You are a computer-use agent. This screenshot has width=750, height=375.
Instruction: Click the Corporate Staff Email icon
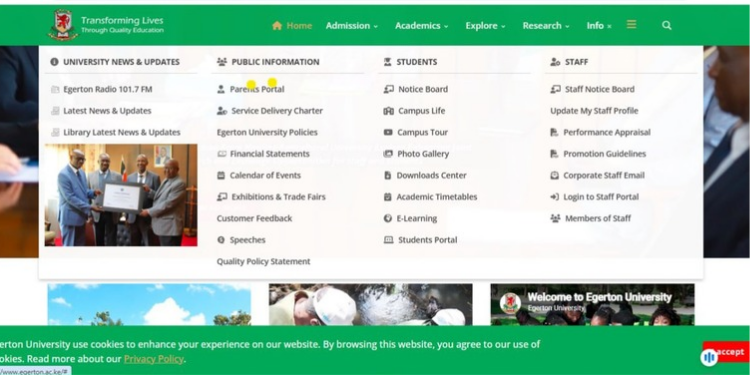(554, 176)
